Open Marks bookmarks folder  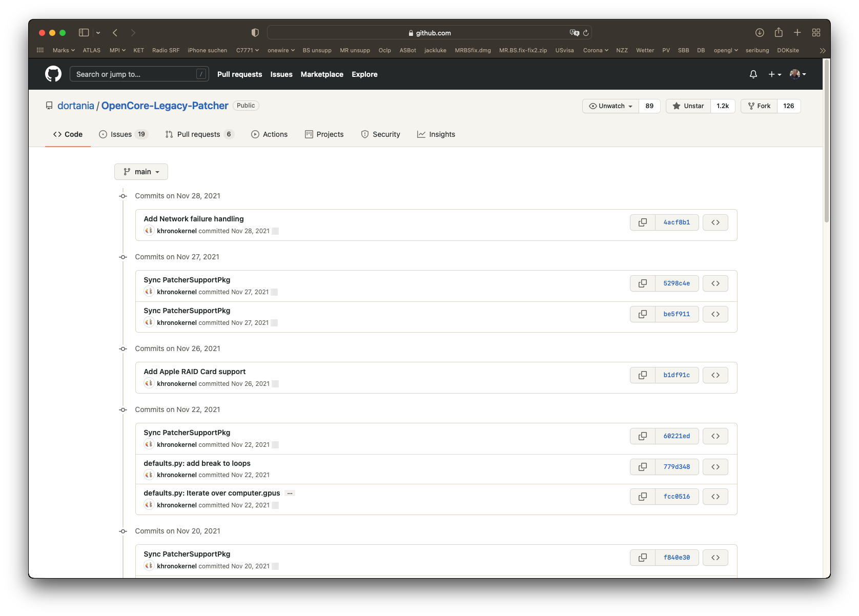tap(64, 50)
